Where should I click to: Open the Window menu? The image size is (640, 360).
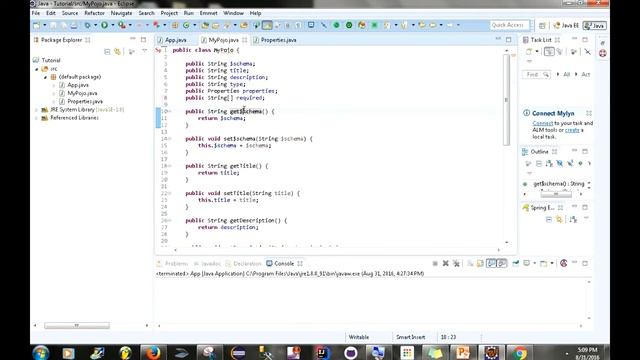[x=233, y=13]
